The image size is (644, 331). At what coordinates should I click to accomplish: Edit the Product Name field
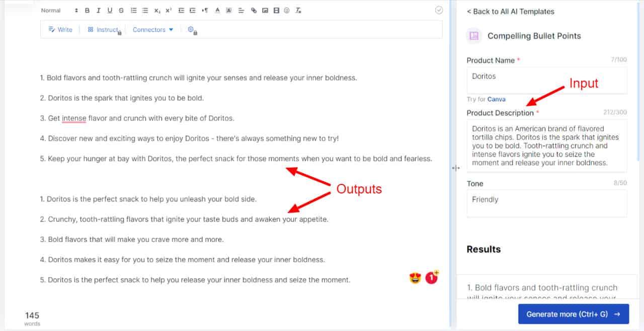(x=547, y=80)
